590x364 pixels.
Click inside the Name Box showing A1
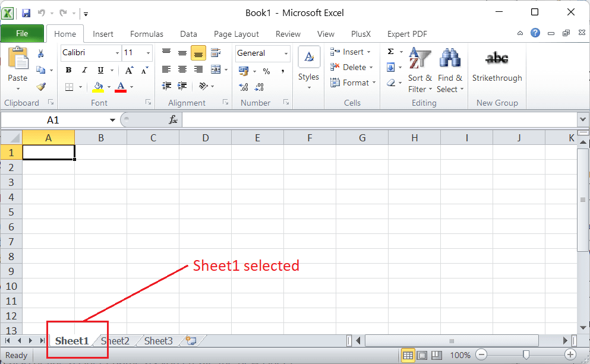click(53, 120)
